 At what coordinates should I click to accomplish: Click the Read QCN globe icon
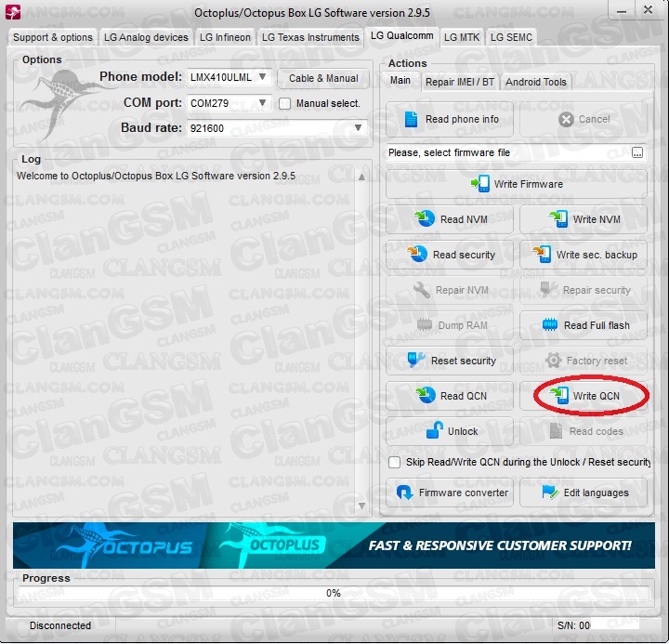[426, 395]
